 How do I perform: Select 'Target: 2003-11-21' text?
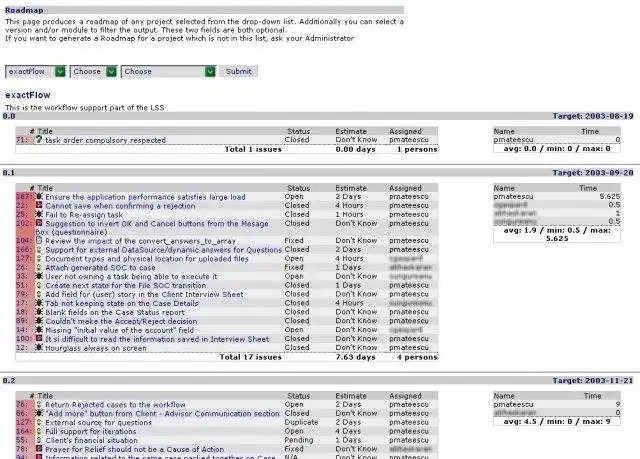pos(593,381)
